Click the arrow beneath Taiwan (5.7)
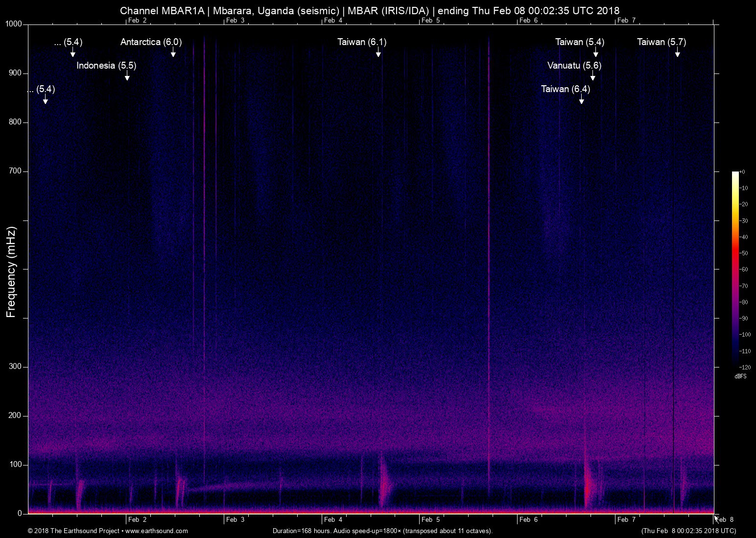Image resolution: width=756 pixels, height=538 pixels. click(677, 53)
